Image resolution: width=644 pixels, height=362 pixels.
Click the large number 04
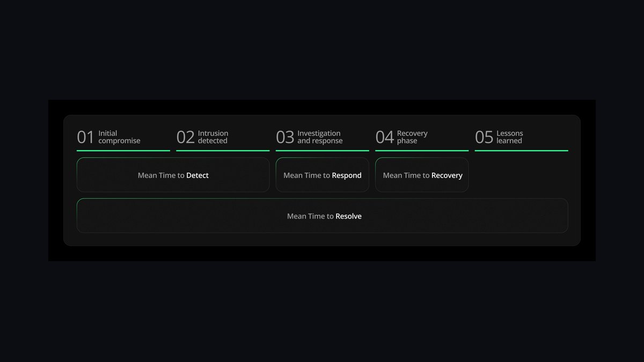pos(385,138)
